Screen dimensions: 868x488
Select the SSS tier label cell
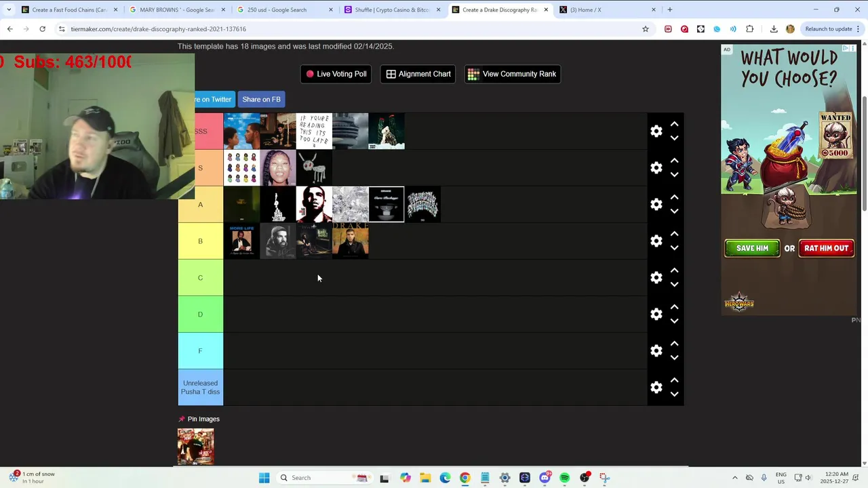click(201, 131)
